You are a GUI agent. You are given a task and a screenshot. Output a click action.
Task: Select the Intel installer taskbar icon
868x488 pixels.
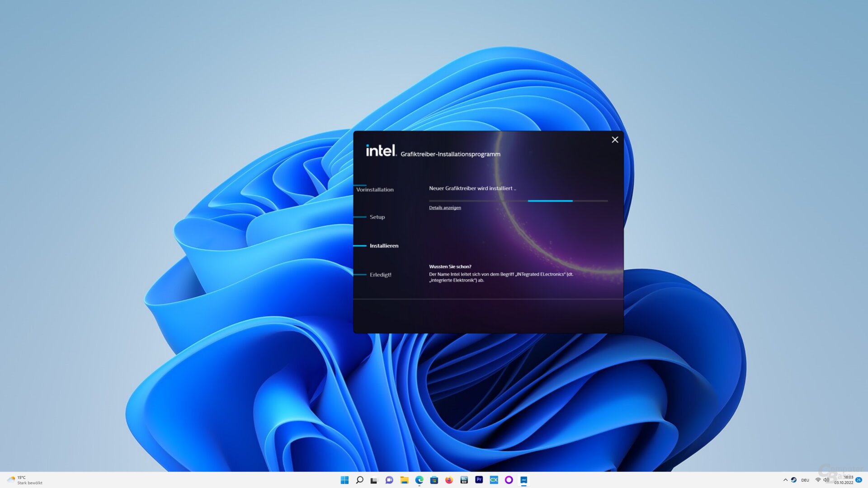(524, 480)
